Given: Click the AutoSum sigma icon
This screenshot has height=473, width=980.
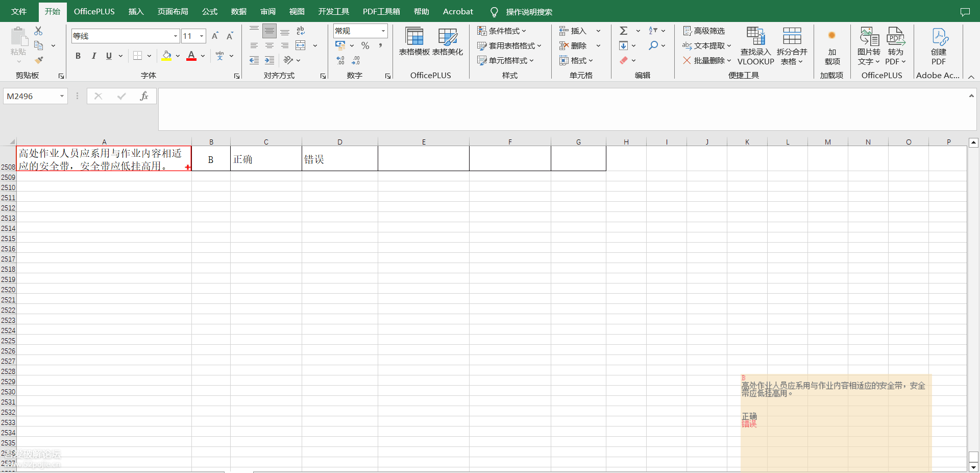Looking at the screenshot, I should [623, 31].
